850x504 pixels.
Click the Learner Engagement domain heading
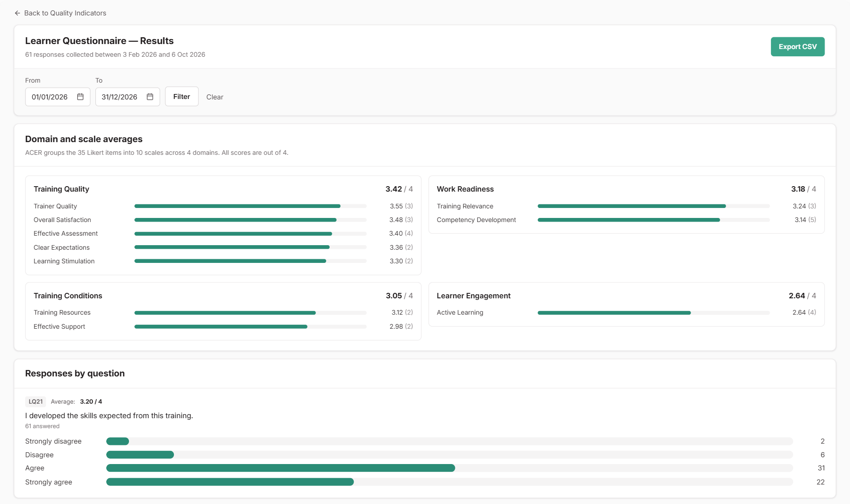pyautogui.click(x=474, y=296)
